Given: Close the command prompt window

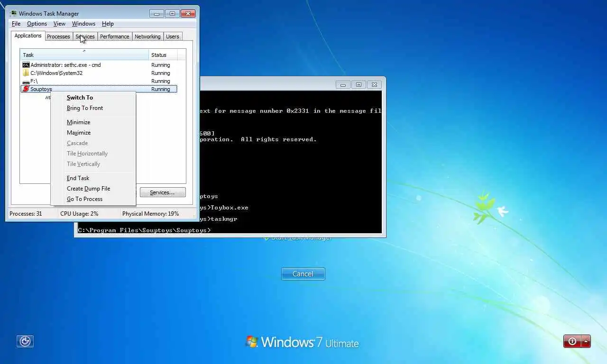Looking at the screenshot, I should click(x=374, y=85).
